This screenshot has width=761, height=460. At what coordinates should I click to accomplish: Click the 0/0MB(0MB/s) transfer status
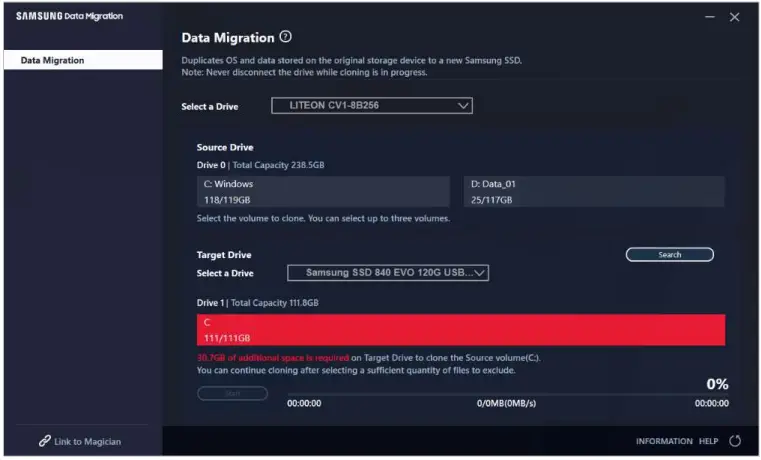tap(506, 403)
